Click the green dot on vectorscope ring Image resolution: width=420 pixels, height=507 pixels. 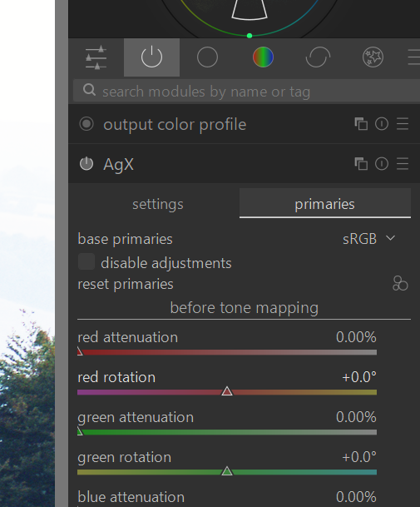pos(250,36)
